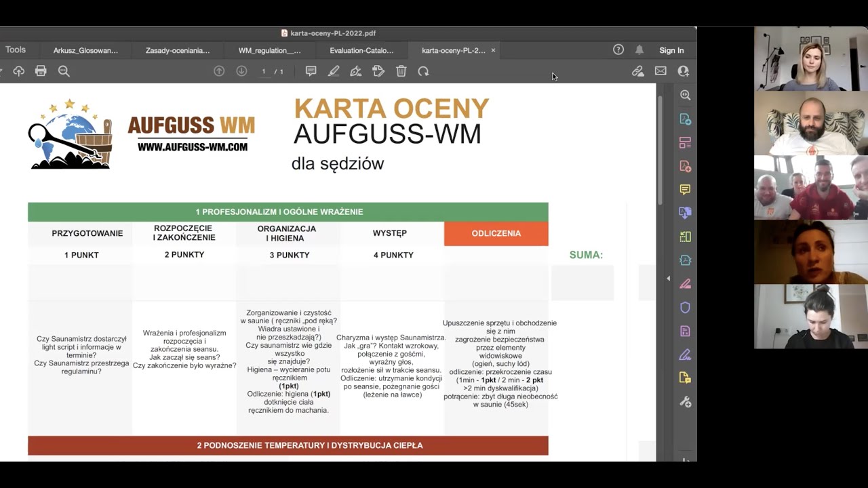Send file by email envelope icon

pyautogui.click(x=660, y=71)
